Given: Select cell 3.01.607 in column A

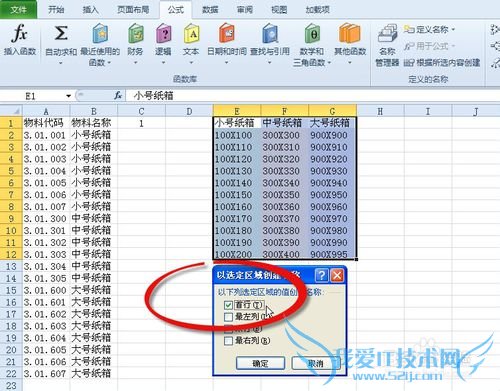Looking at the screenshot, I should pyautogui.click(x=46, y=374).
